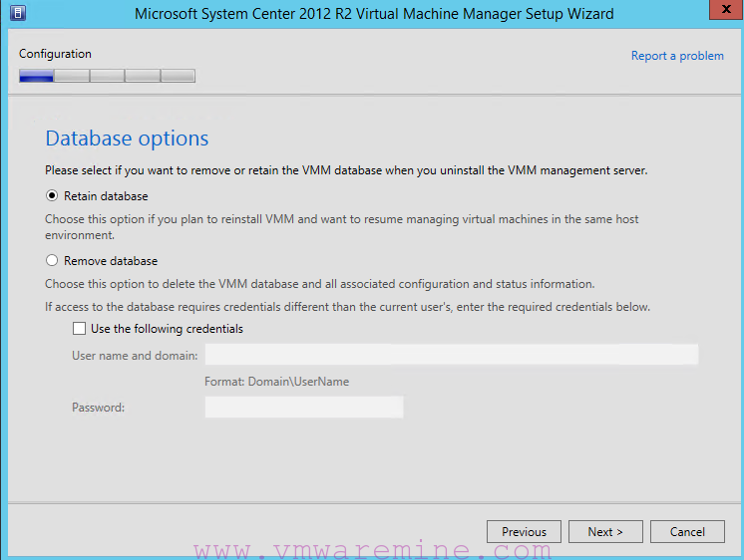Cancel the setup wizard

687,531
